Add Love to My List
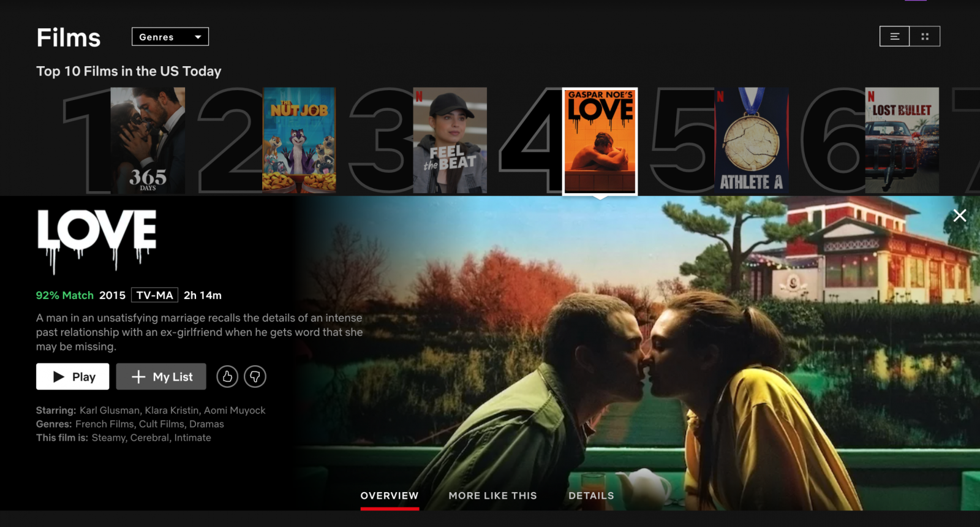Screen dimensions: 980x527 [x=161, y=377]
